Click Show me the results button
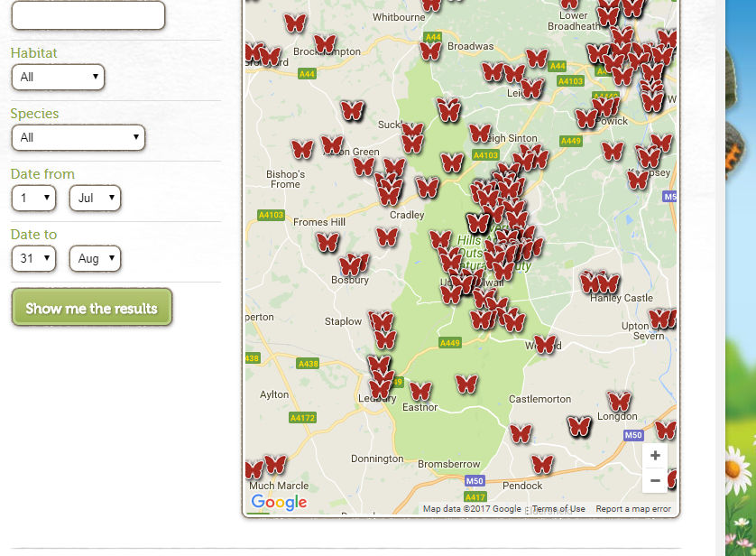 pos(91,308)
